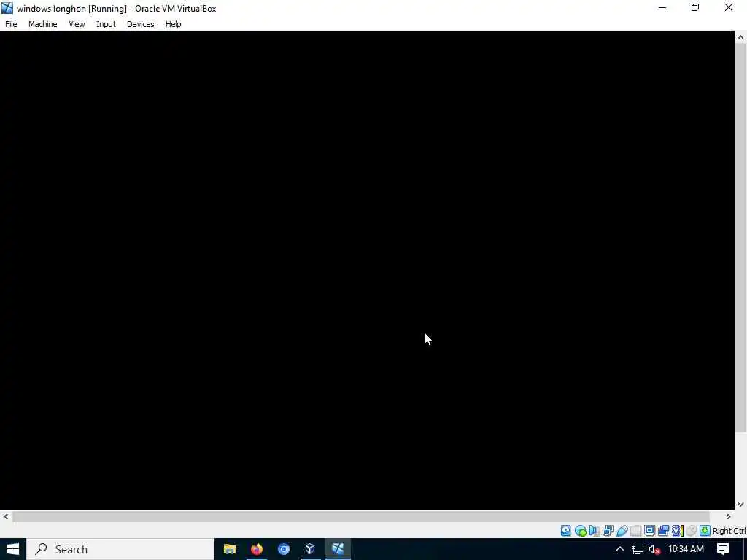This screenshot has width=747, height=560.
Task: Open the Chrome browser taskbar icon
Action: [284, 550]
